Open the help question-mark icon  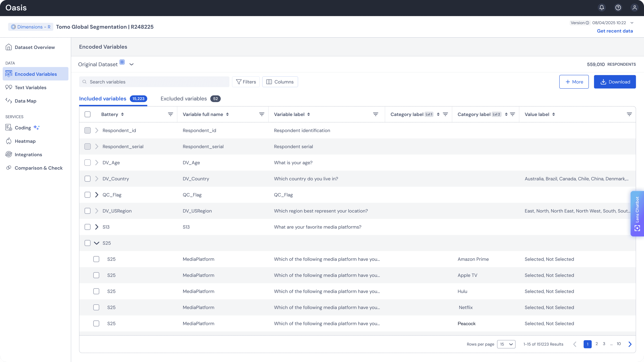[x=618, y=8]
